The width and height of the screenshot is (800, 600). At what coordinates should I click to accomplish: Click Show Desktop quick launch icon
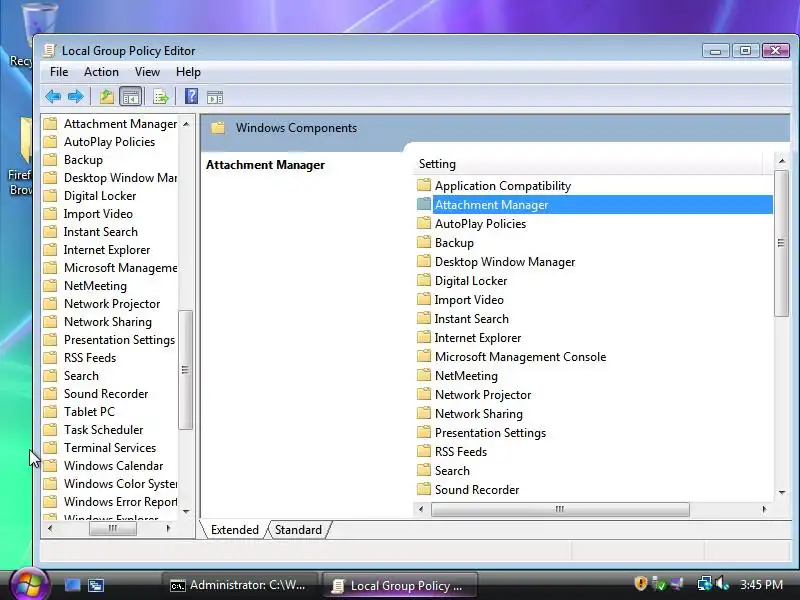72,585
